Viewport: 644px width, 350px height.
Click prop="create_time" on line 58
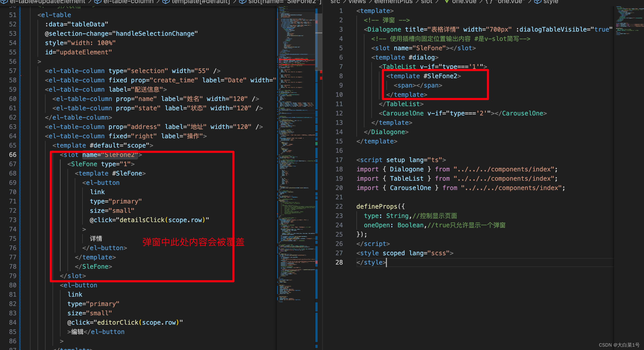tap(164, 80)
